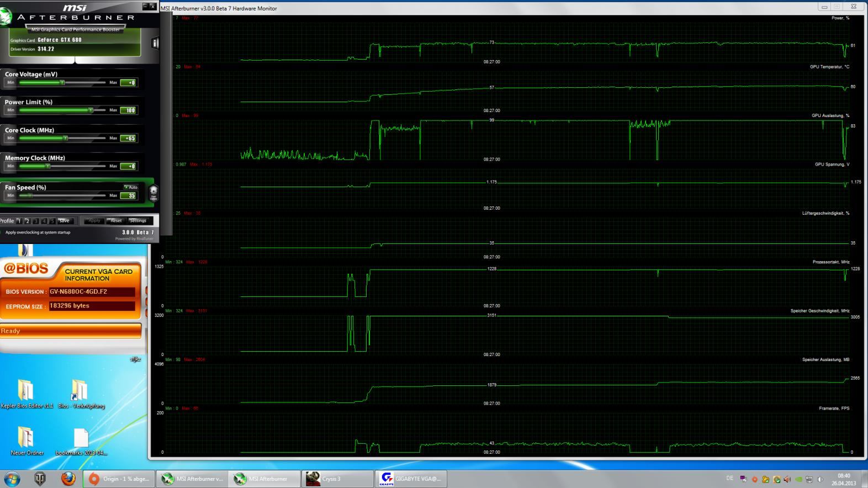Click the BIOS VERSION field GV-N680OC-4GD.F2

pos(92,291)
